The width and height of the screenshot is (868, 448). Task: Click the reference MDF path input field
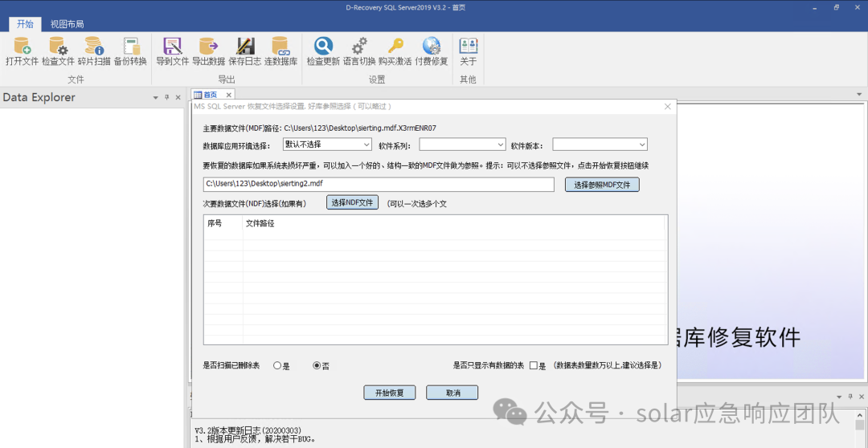pyautogui.click(x=379, y=184)
